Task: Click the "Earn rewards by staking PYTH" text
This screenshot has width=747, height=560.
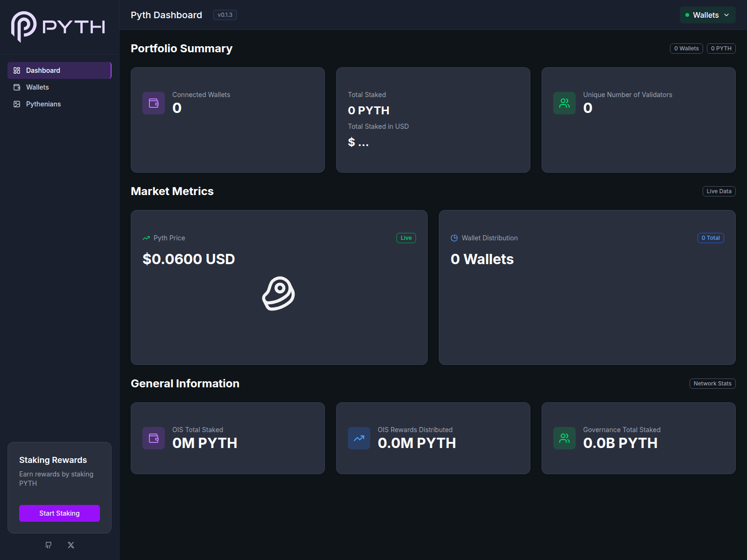Action: coord(56,479)
